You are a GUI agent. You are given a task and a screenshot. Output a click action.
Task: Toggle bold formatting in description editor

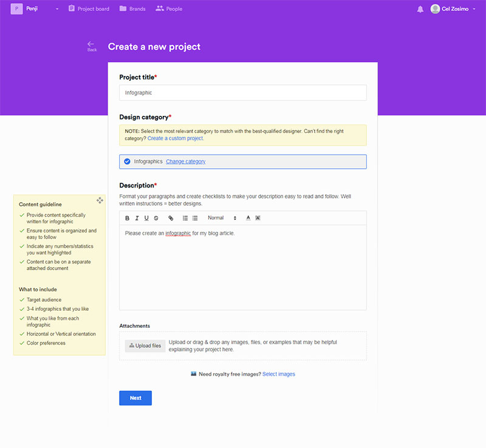[128, 218]
